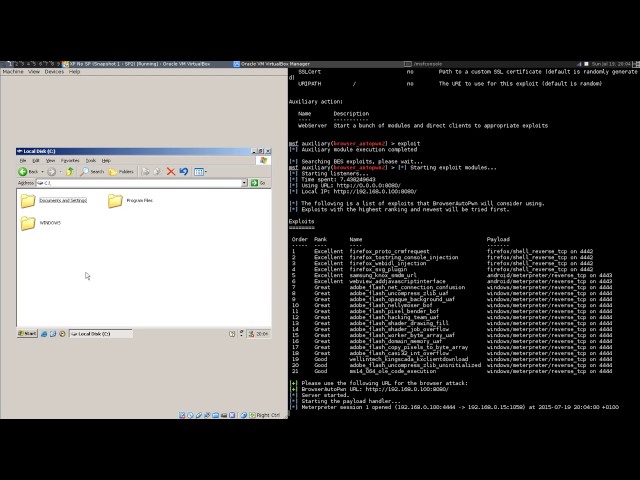Click the Windows flag logo in Explorer
This screenshot has height=480, width=640.
(x=263, y=160)
